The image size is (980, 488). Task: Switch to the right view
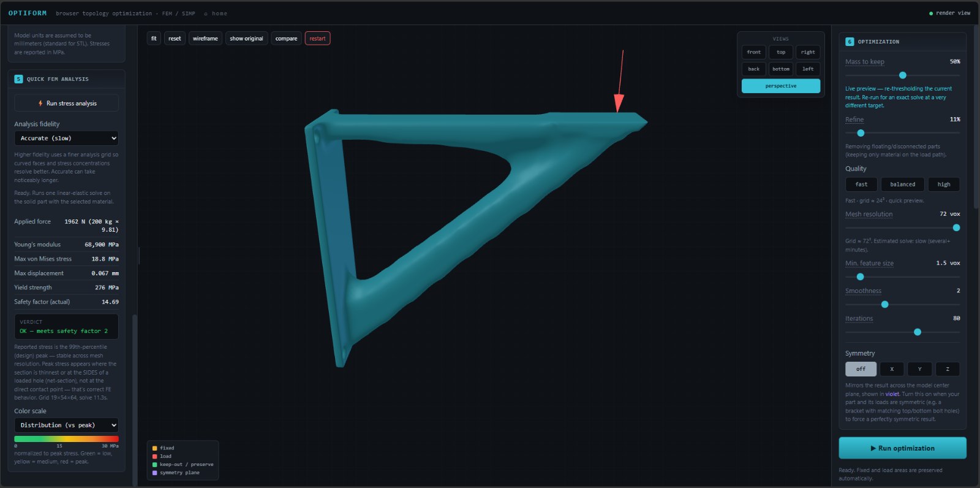coord(808,52)
